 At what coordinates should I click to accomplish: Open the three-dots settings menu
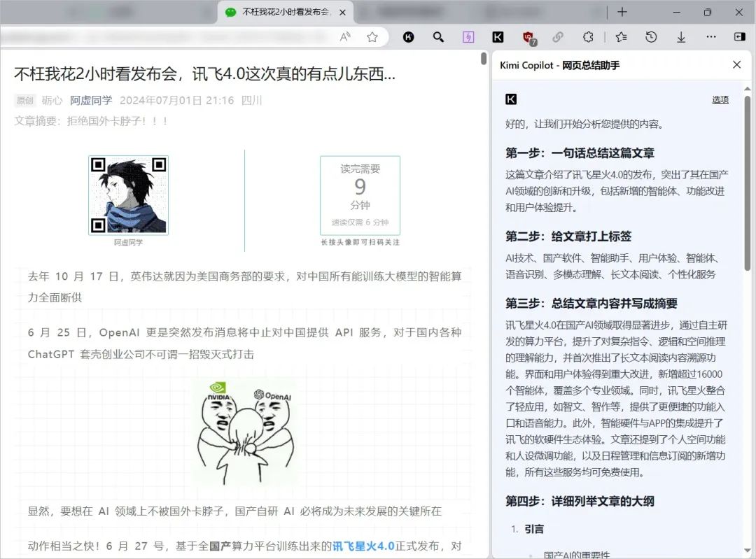[x=711, y=37]
